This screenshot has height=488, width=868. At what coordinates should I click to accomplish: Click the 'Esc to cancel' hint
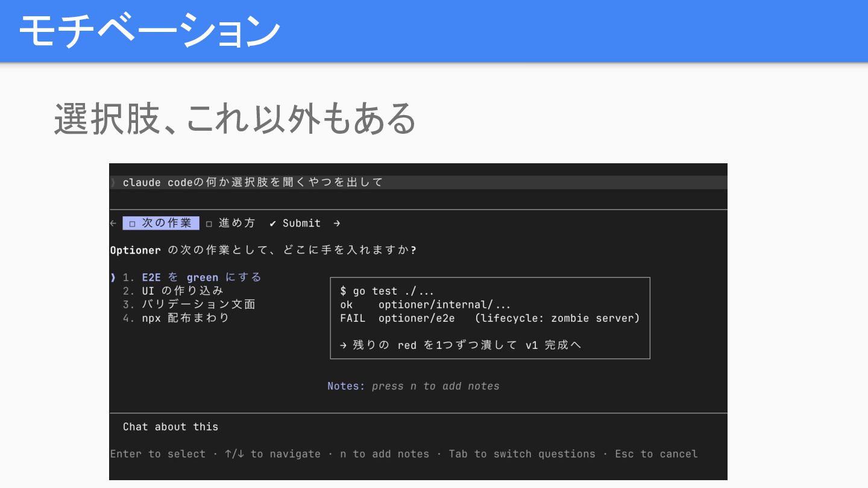coord(656,454)
